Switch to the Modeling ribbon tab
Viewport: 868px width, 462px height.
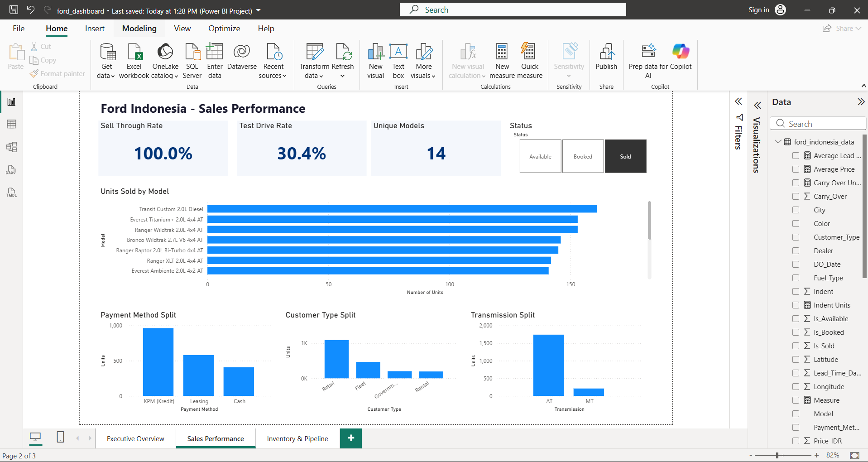pyautogui.click(x=139, y=29)
